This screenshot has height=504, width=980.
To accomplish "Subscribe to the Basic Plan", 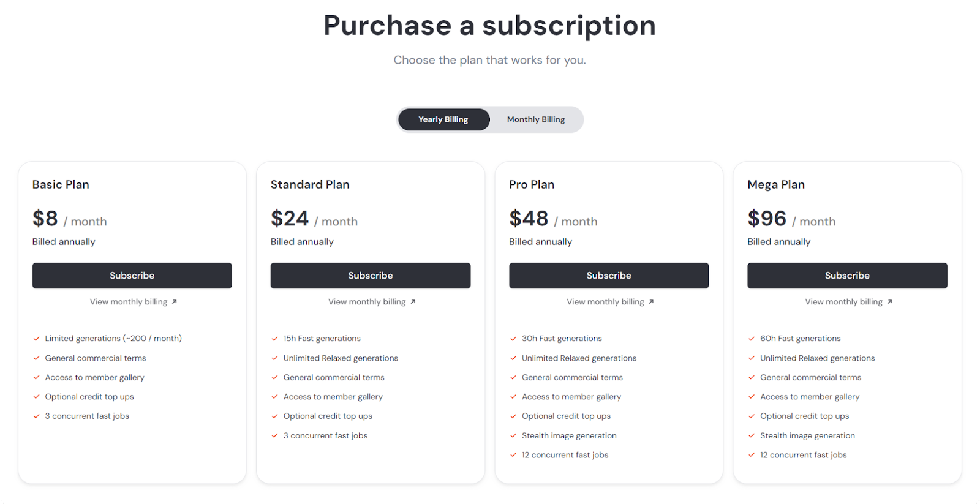I will pos(132,275).
